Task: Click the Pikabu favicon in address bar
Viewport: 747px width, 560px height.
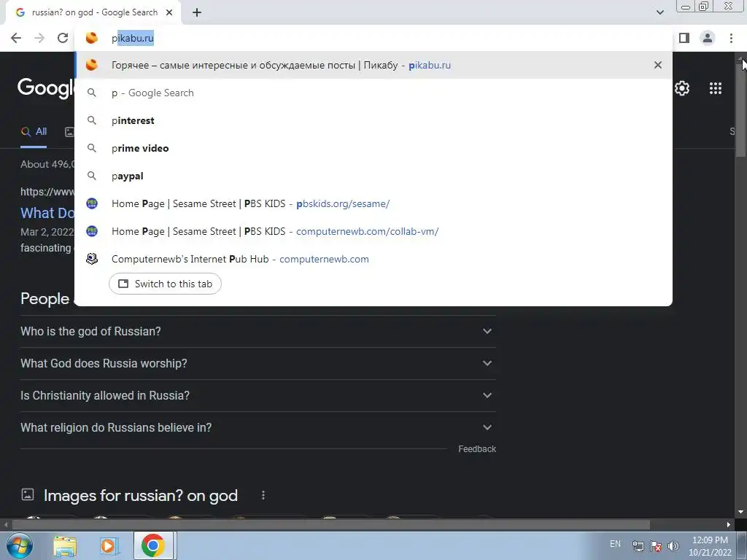Action: click(x=91, y=38)
